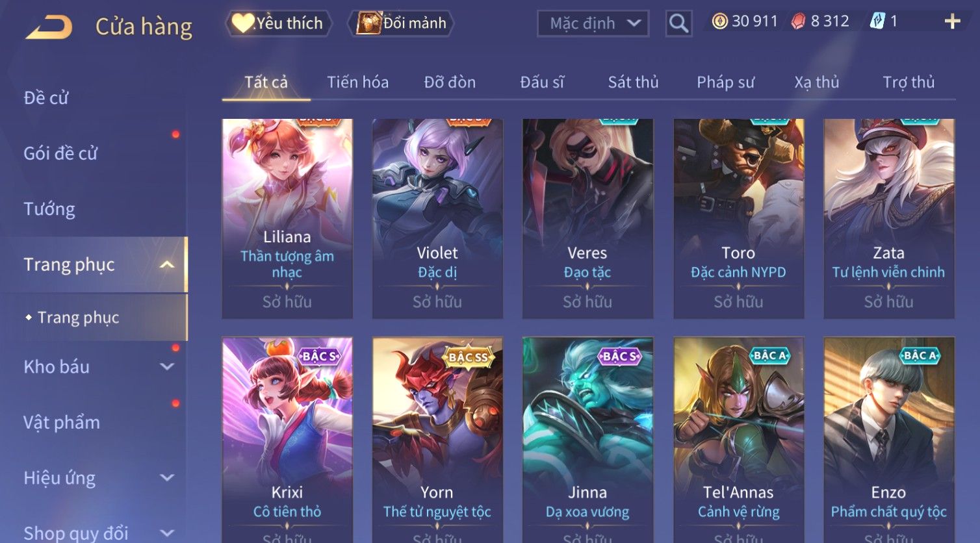Image resolution: width=980 pixels, height=543 pixels.
Task: Select the Trang phục sub-item
Action: point(78,317)
